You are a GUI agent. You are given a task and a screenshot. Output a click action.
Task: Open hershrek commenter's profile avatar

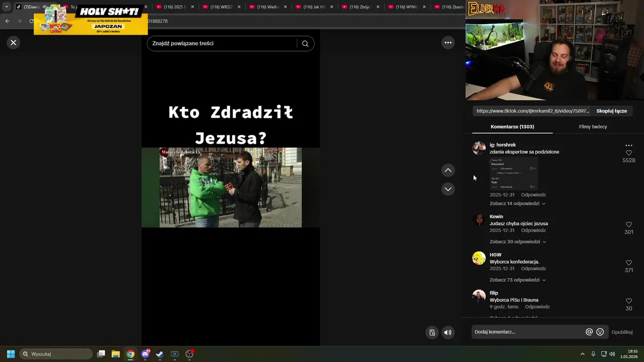(479, 148)
